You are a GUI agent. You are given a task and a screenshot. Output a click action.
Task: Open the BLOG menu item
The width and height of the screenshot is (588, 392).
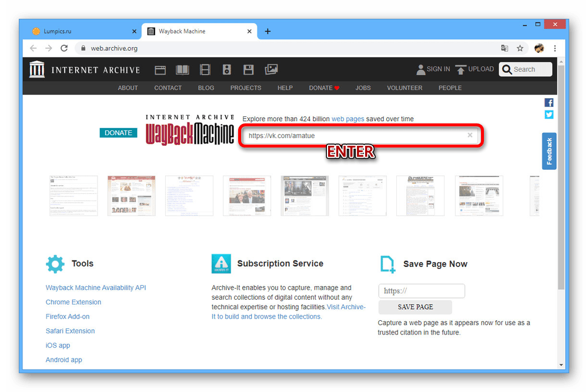tap(206, 88)
